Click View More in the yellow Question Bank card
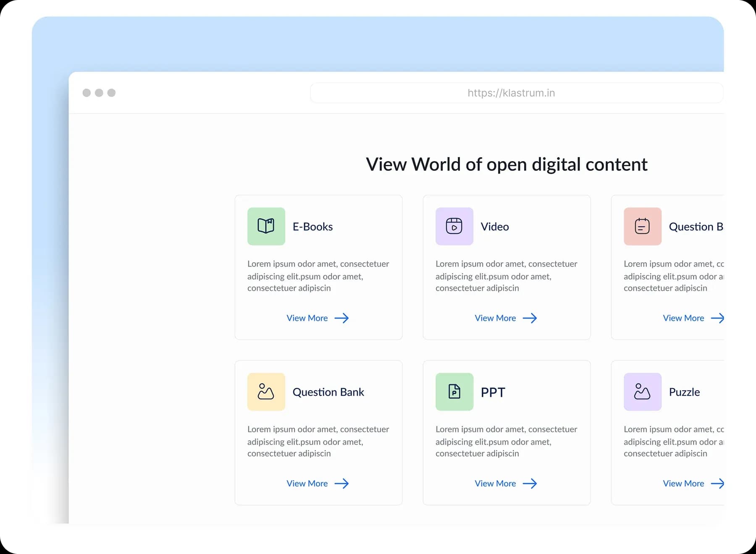 coord(318,483)
